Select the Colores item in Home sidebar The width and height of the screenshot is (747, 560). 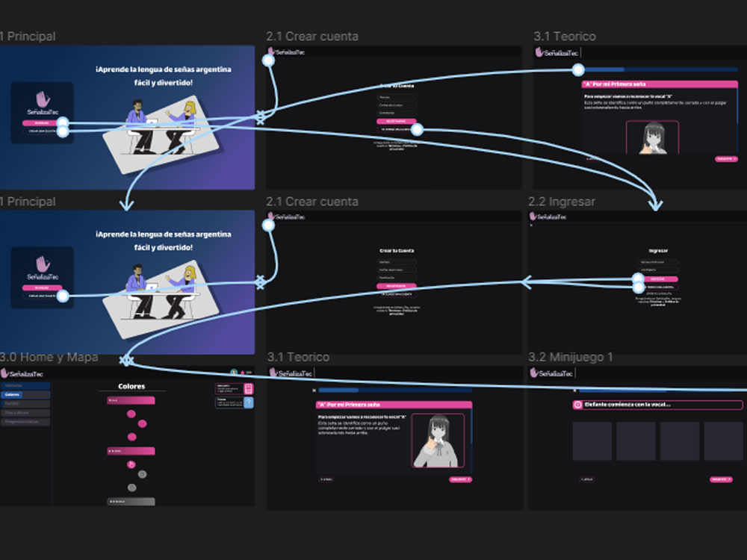pyautogui.click(x=25, y=395)
